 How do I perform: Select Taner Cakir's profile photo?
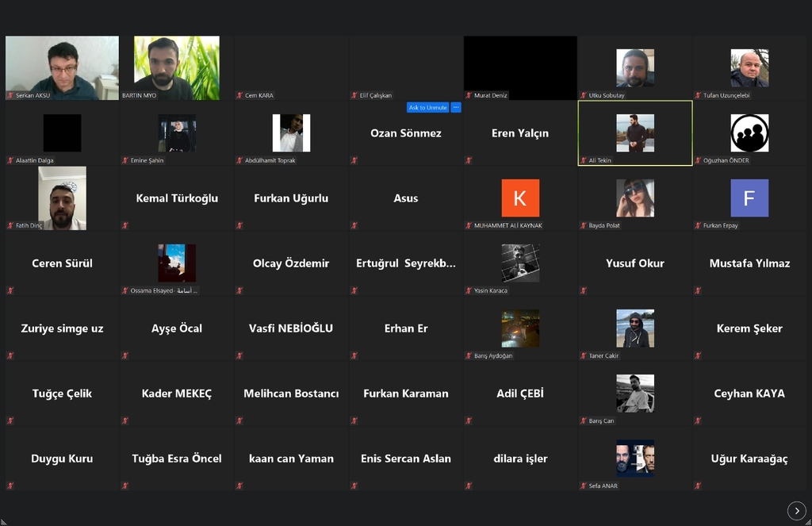635,328
